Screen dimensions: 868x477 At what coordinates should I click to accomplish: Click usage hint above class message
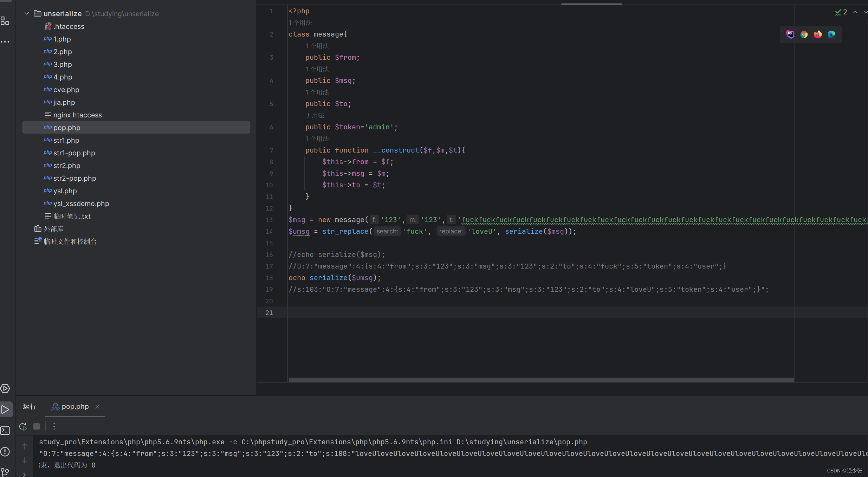pyautogui.click(x=300, y=23)
